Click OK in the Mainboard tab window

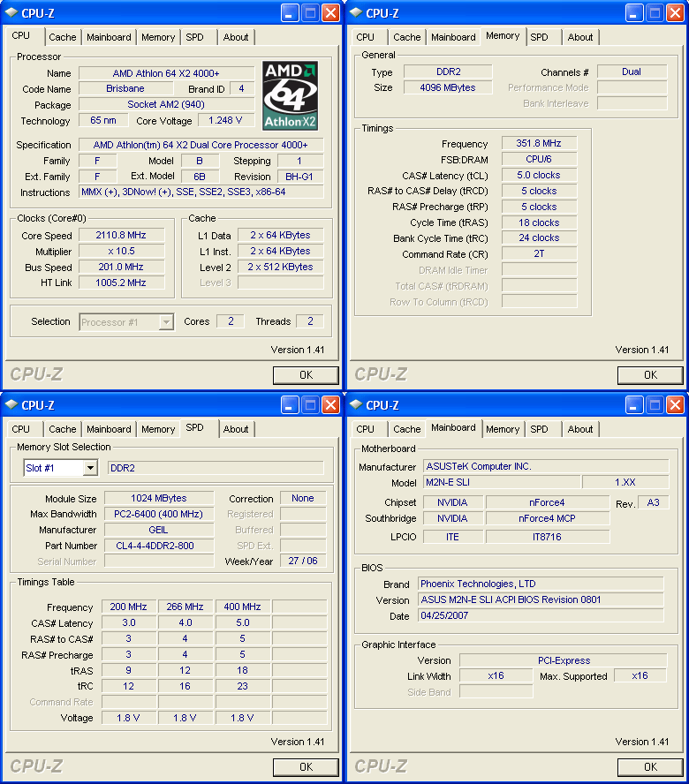tap(650, 767)
